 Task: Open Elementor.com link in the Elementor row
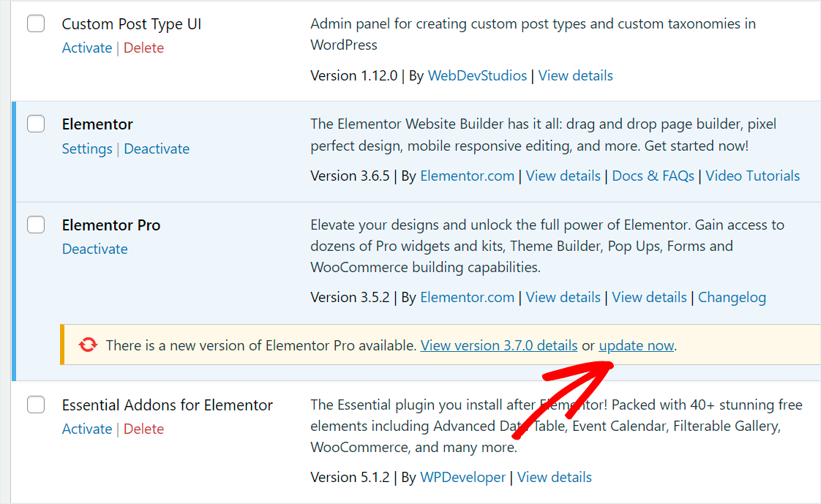click(467, 176)
